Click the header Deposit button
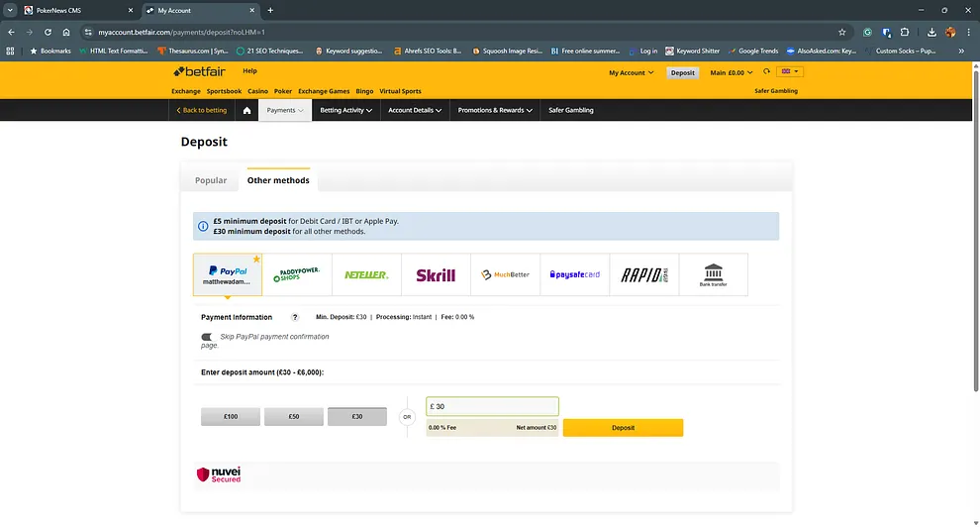 [682, 72]
